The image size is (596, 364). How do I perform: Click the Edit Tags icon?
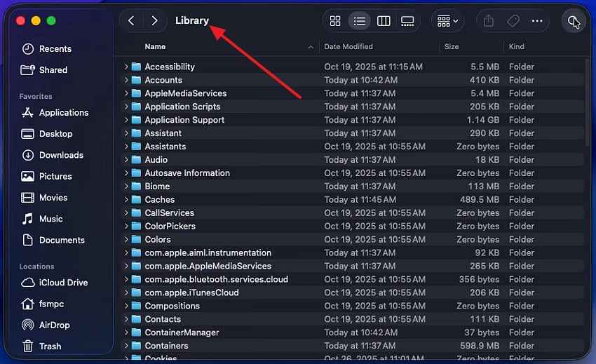513,21
